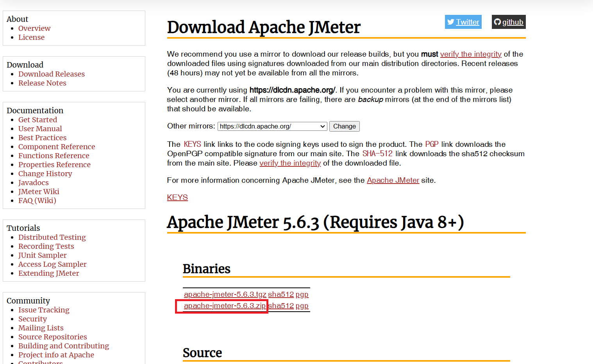The image size is (593, 364).
Task: Open the KEYS link
Action: (177, 197)
